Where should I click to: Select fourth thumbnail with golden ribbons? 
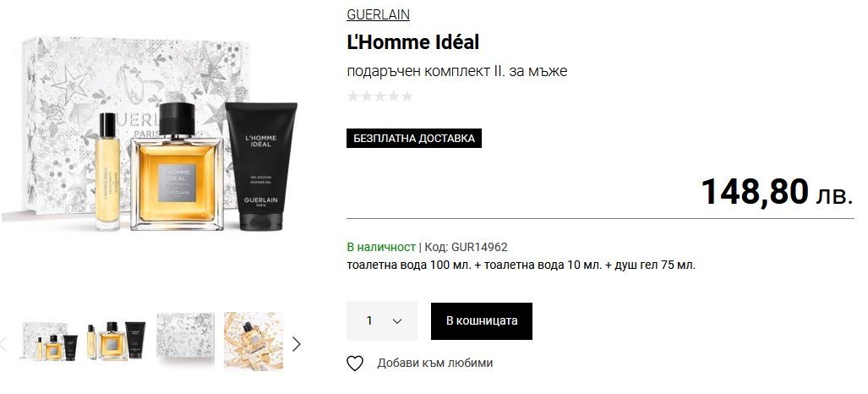click(254, 342)
